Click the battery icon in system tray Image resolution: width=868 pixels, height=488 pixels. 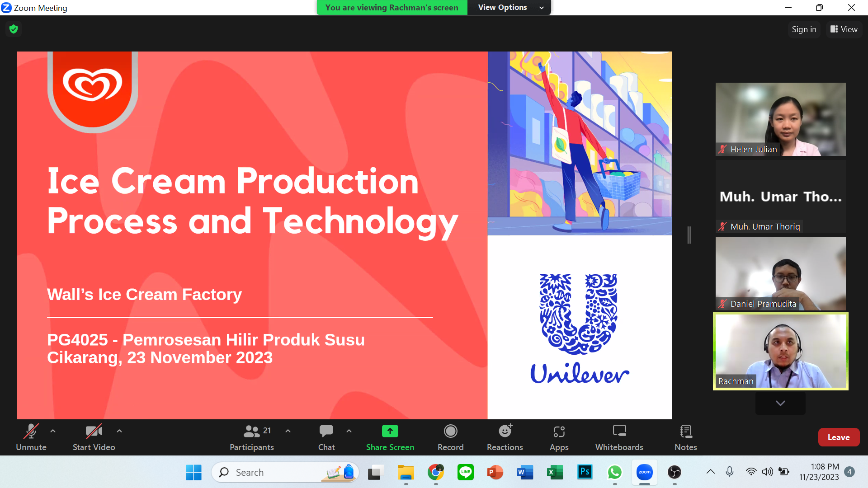click(x=784, y=472)
